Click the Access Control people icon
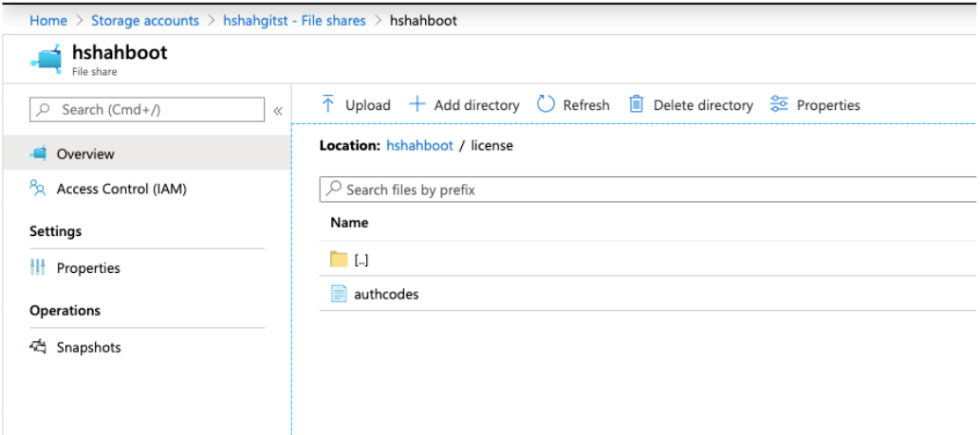Screen dimensions: 980x435 point(38,189)
